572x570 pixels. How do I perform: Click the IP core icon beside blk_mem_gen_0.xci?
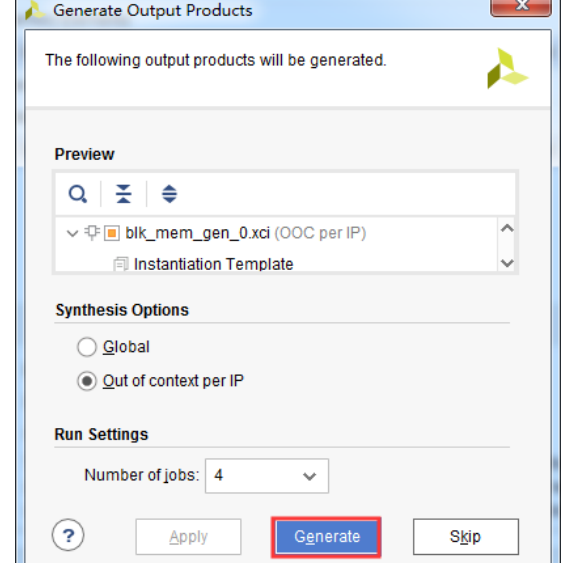92,233
